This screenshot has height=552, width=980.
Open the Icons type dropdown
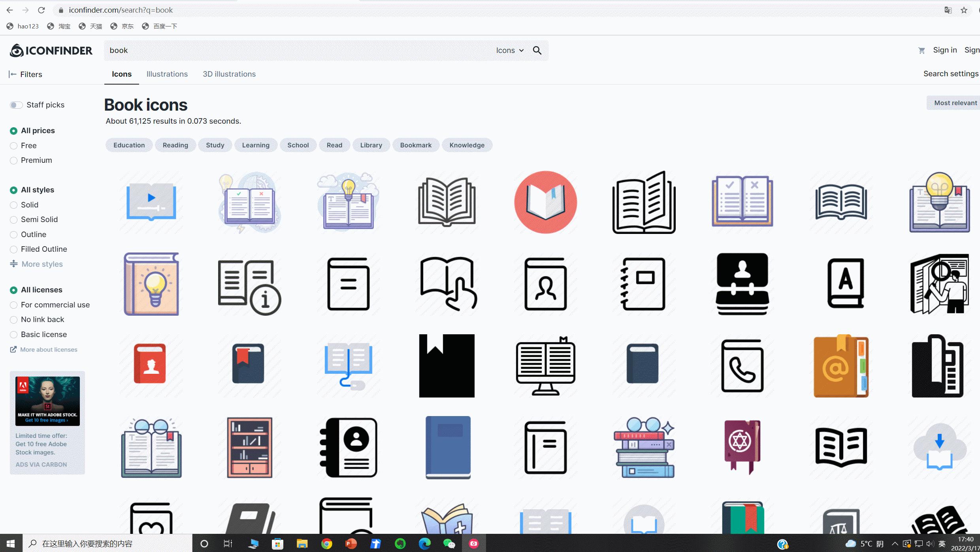pos(510,50)
